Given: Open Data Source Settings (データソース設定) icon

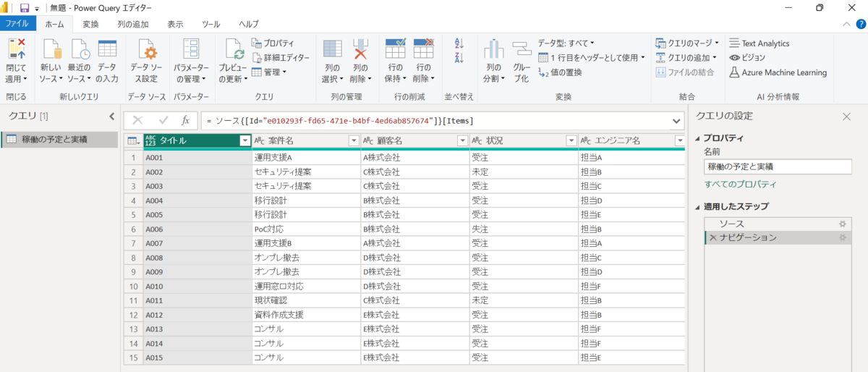Looking at the screenshot, I should (x=148, y=49).
